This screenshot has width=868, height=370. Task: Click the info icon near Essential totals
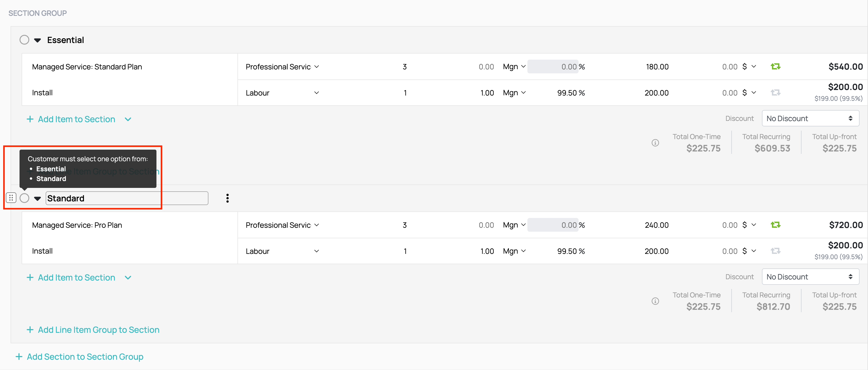655,143
